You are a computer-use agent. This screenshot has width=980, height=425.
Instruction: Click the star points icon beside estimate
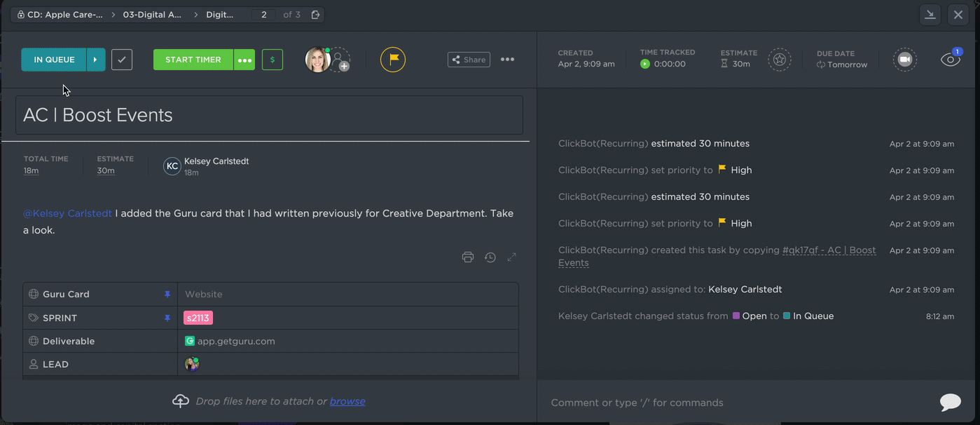click(x=779, y=60)
